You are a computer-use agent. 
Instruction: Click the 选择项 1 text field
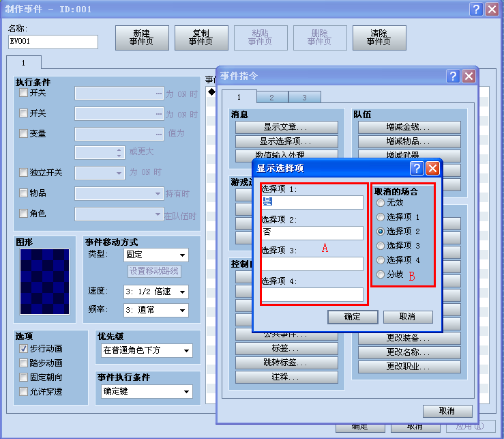click(312, 202)
